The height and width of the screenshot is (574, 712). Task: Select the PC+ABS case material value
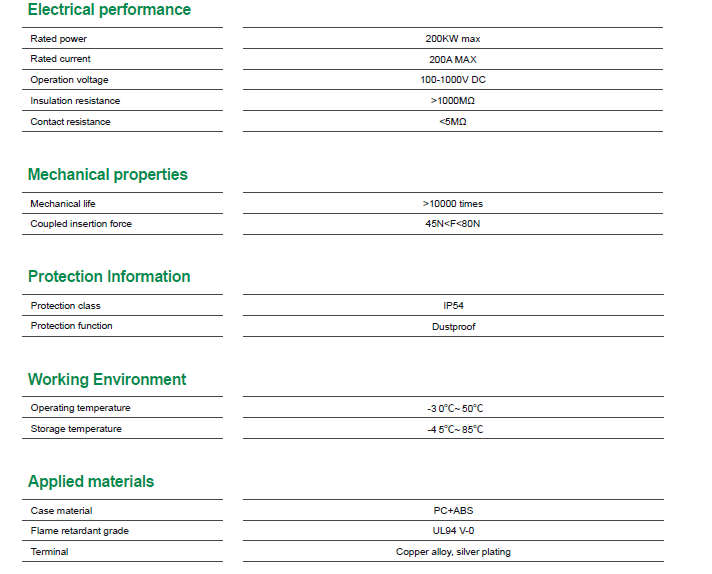pyautogui.click(x=453, y=511)
